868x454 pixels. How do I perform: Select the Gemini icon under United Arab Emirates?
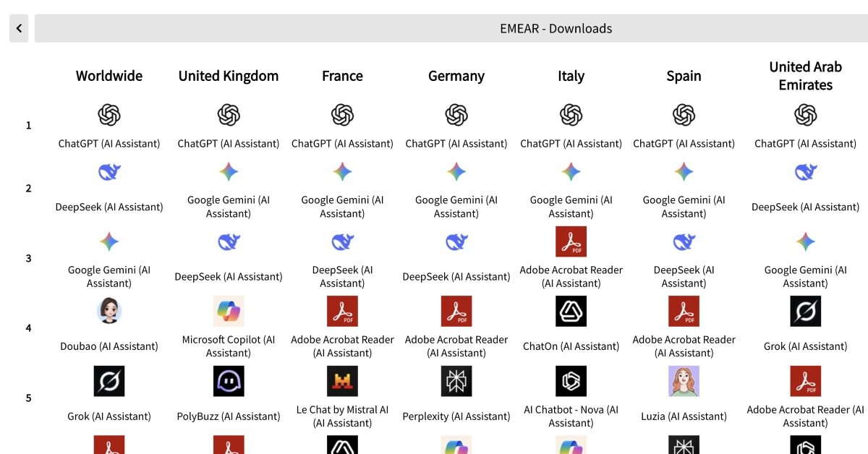[805, 241]
